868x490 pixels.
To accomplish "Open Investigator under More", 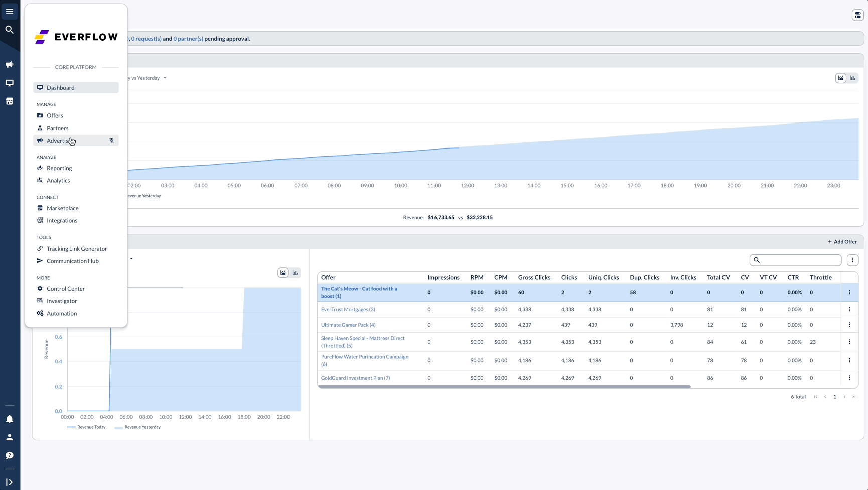I will pos(76,301).
